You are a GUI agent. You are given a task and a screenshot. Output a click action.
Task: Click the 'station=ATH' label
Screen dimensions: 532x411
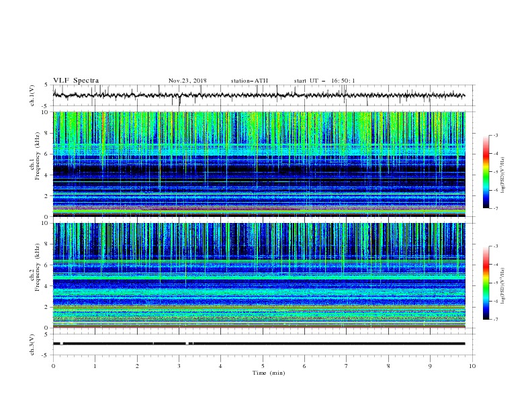249,81
